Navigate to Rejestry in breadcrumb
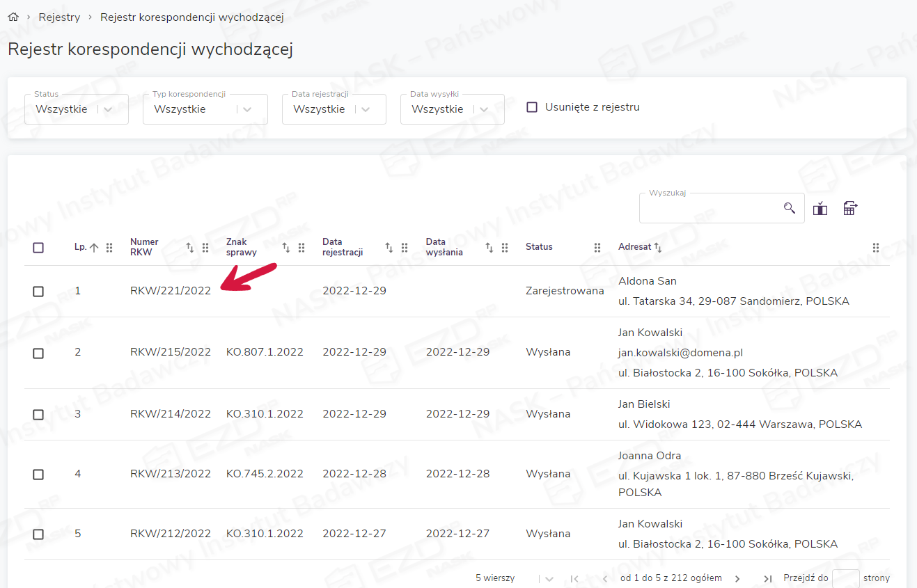Screen dimensions: 917x588 click(59, 17)
